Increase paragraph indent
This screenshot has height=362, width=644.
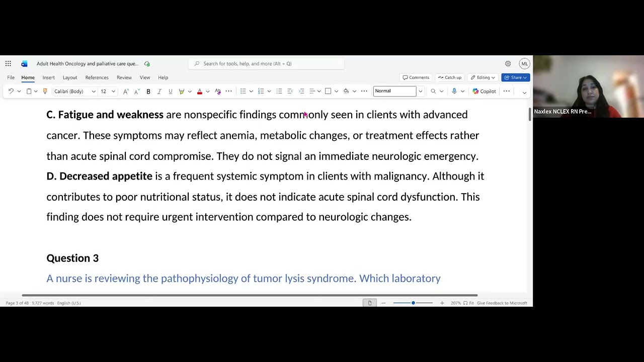click(x=301, y=92)
